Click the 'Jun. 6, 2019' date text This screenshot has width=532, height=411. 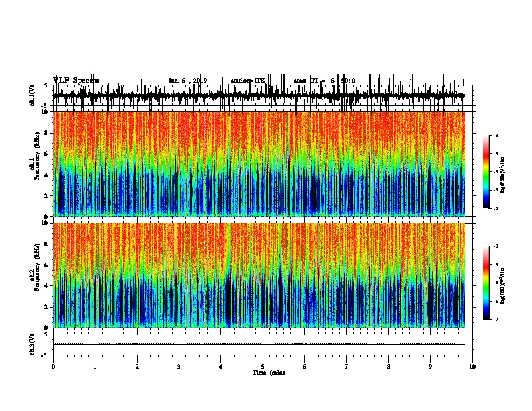coord(187,81)
